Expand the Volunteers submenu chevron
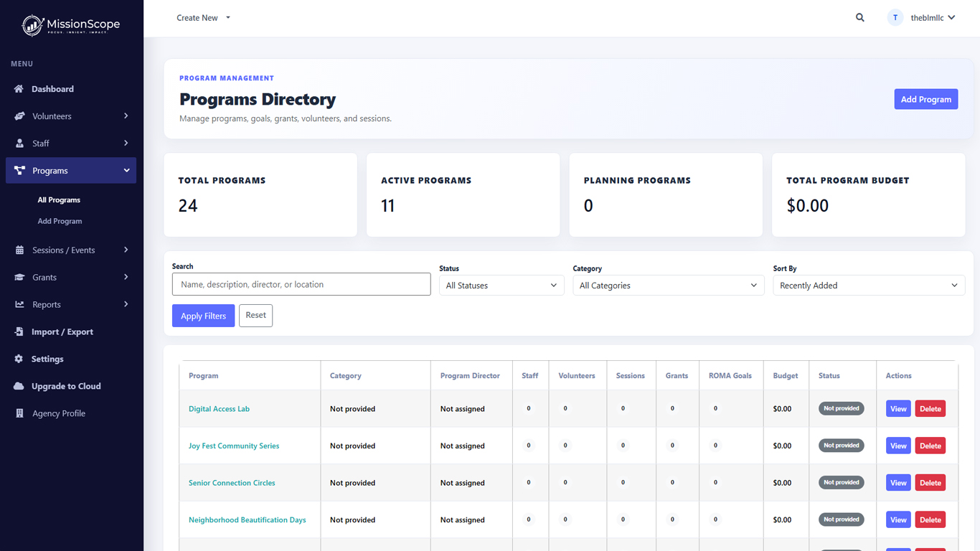The height and width of the screenshot is (551, 980). [126, 116]
